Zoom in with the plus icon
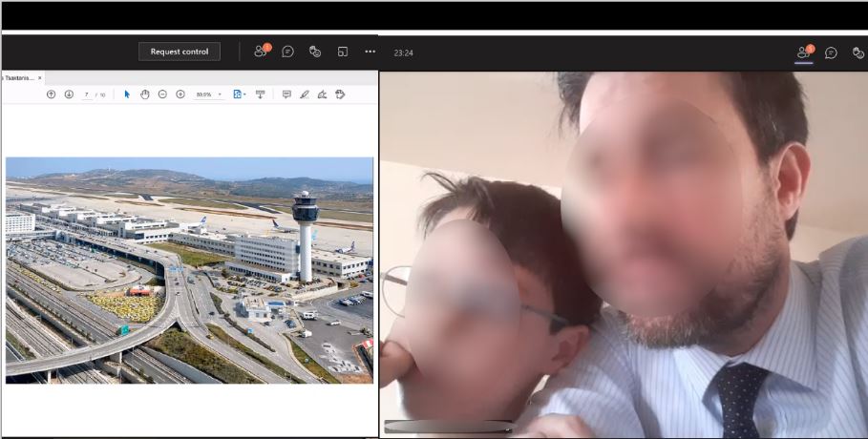This screenshot has height=439, width=868. 180,94
